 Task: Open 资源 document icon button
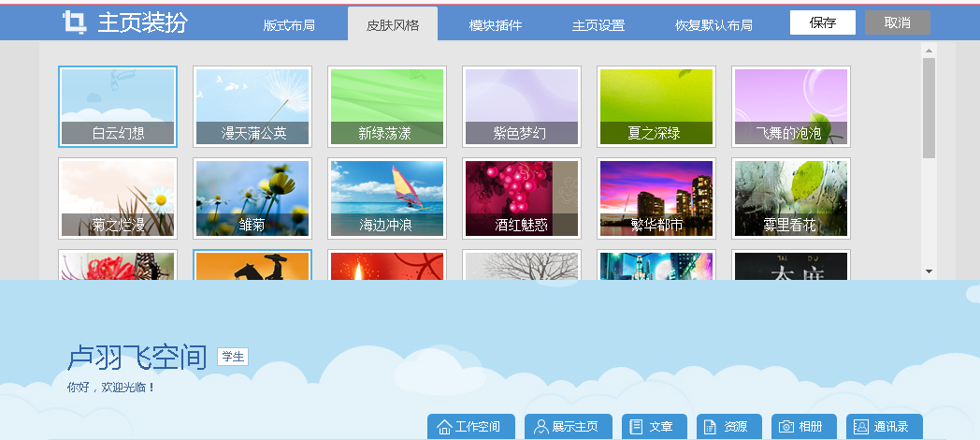click(729, 427)
